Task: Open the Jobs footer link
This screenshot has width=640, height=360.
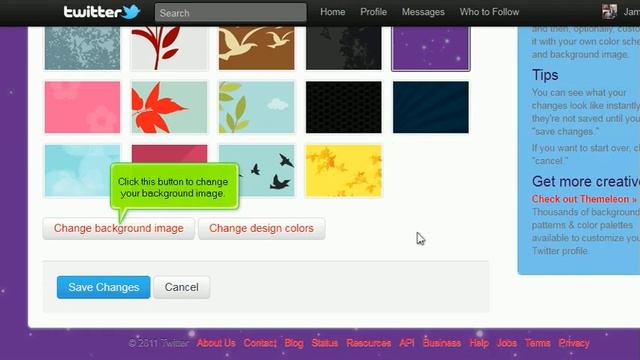Action: 507,343
